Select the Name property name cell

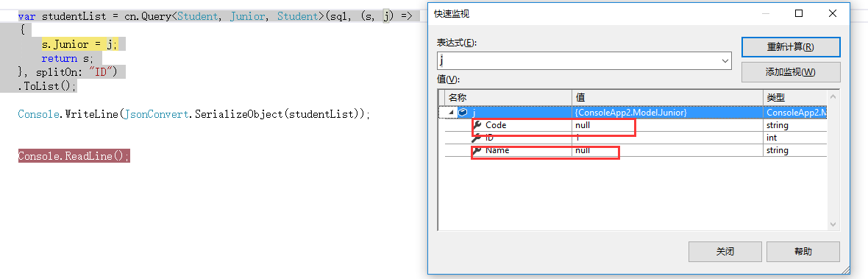coord(497,151)
